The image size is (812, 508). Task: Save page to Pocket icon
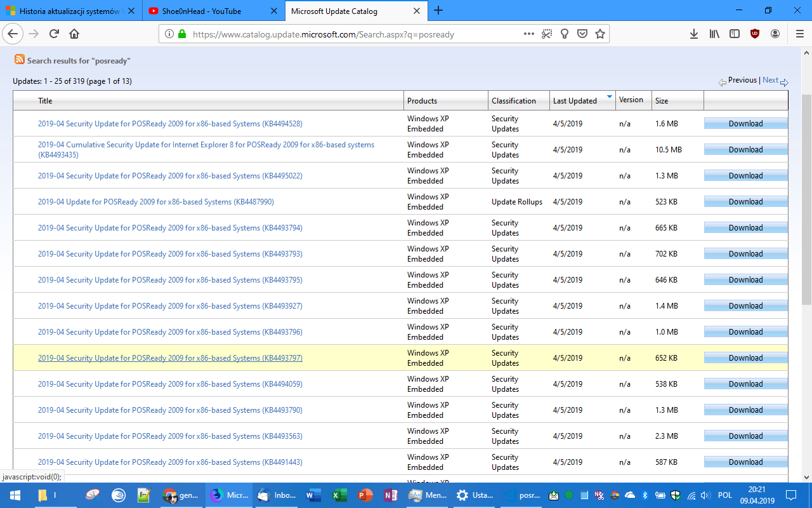point(582,34)
